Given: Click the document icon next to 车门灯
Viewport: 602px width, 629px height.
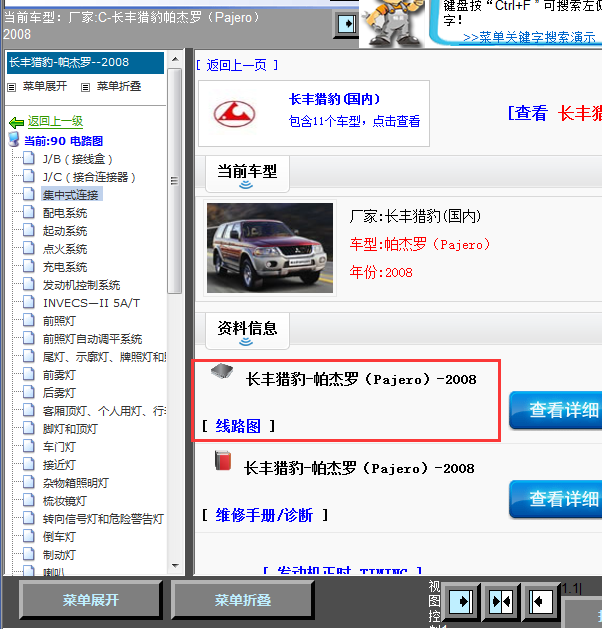Looking at the screenshot, I should (28, 446).
